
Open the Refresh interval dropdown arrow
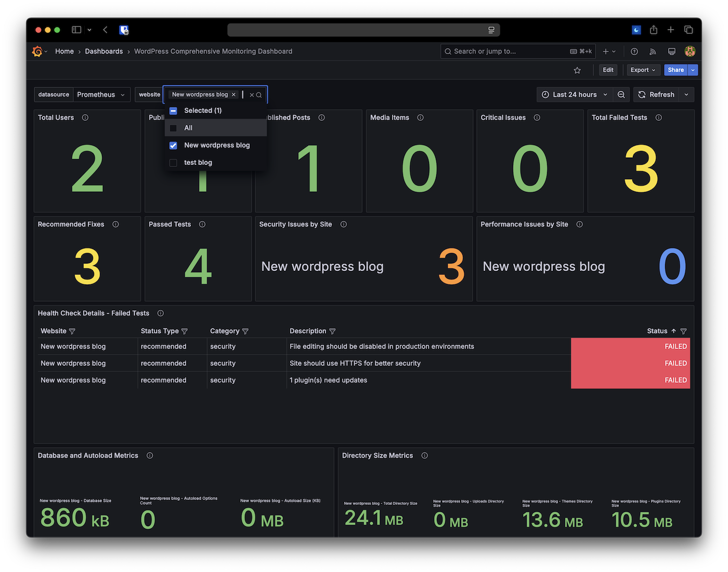coord(686,94)
